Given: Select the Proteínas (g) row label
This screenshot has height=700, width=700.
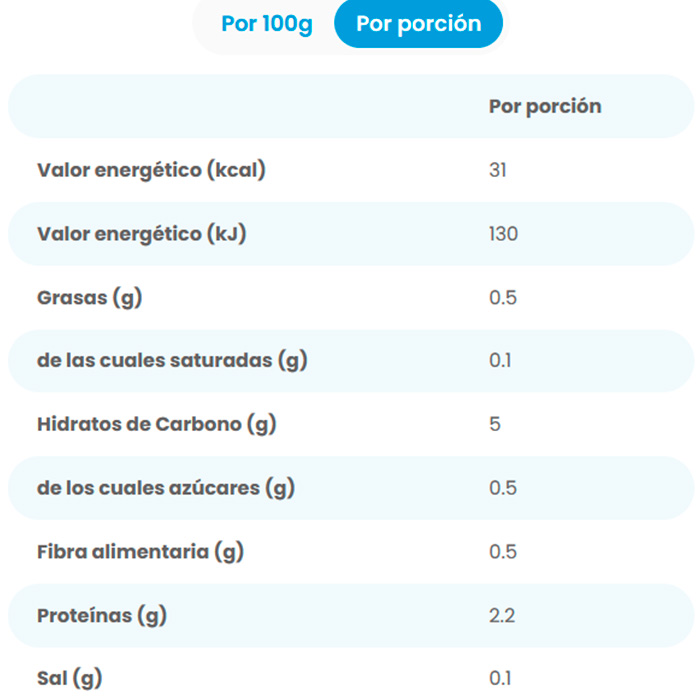Looking at the screenshot, I should pyautogui.click(x=102, y=615).
